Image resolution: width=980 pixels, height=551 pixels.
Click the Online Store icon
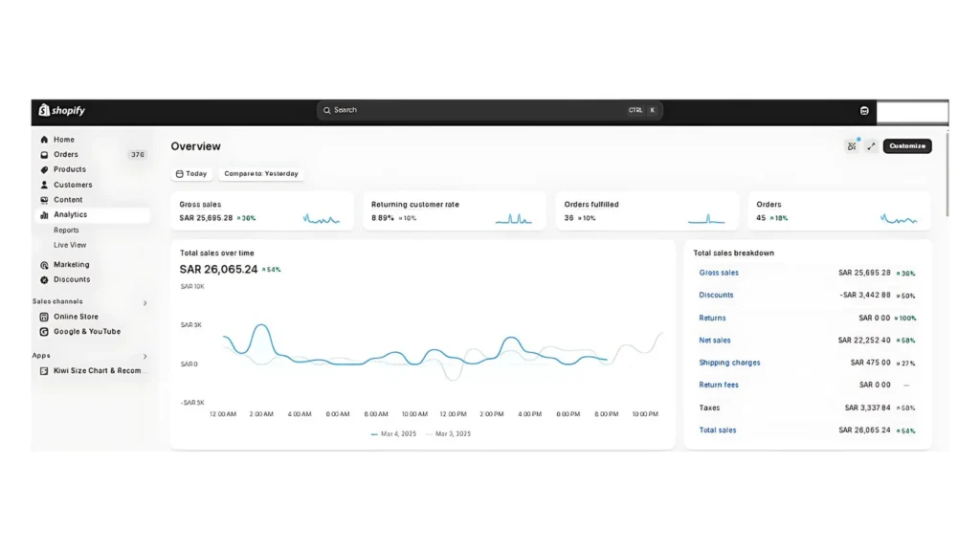click(x=44, y=317)
